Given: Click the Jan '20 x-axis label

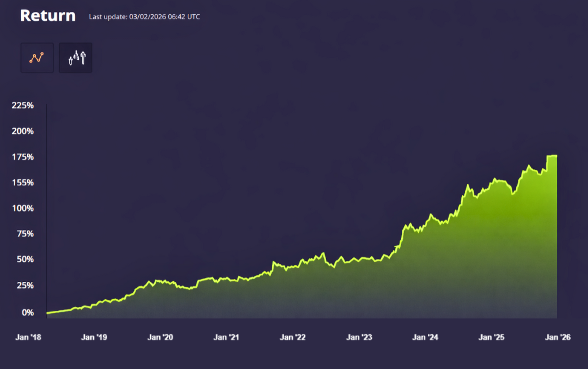Looking at the screenshot, I should (160, 337).
